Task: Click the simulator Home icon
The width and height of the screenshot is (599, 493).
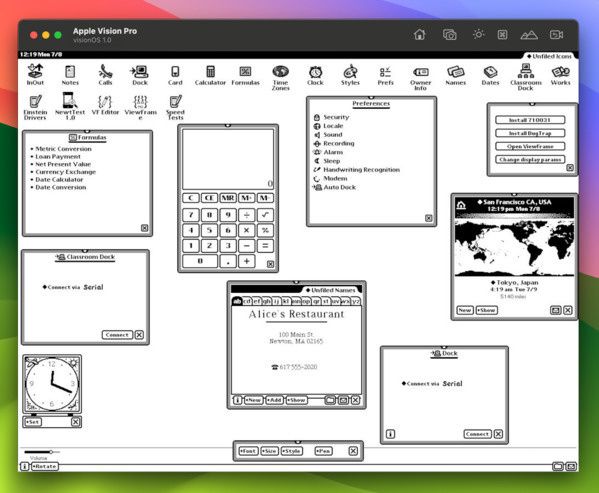Action: point(419,35)
